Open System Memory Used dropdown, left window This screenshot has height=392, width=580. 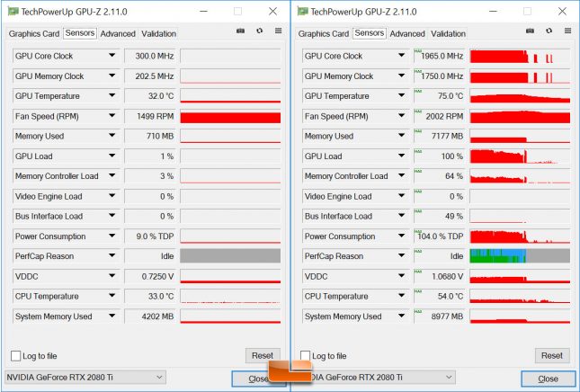point(112,316)
